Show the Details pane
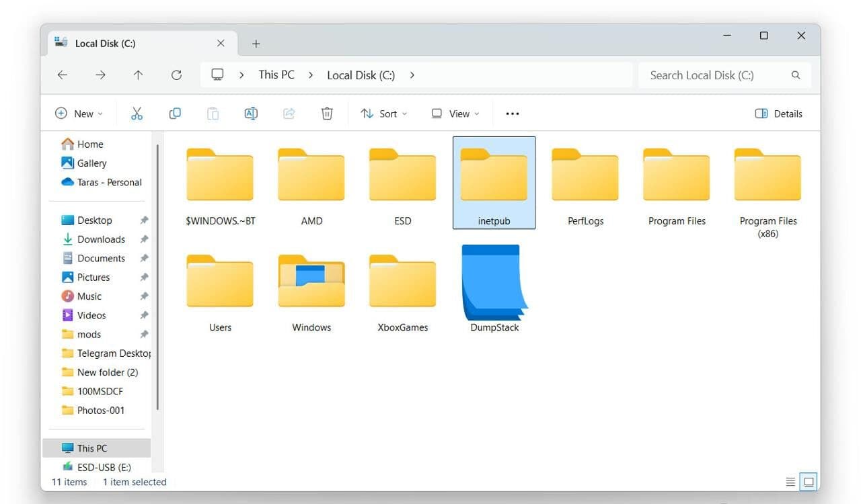 [778, 113]
